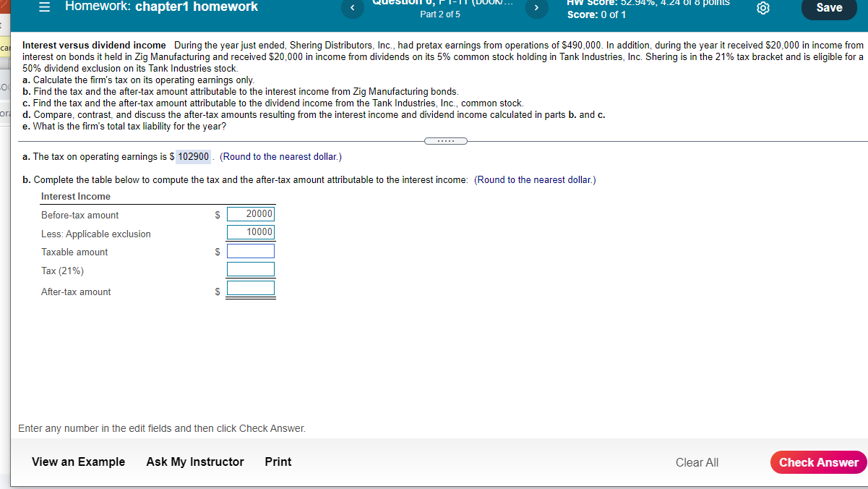
Task: Click the Tax (21%) entry field
Action: (x=251, y=268)
